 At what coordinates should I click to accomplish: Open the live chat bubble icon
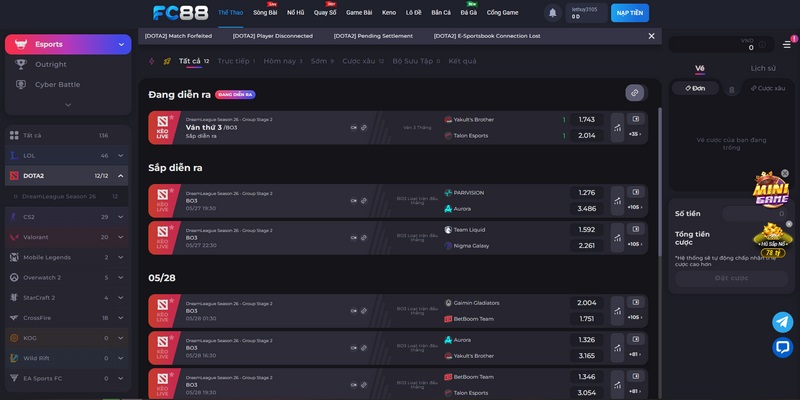(x=782, y=347)
